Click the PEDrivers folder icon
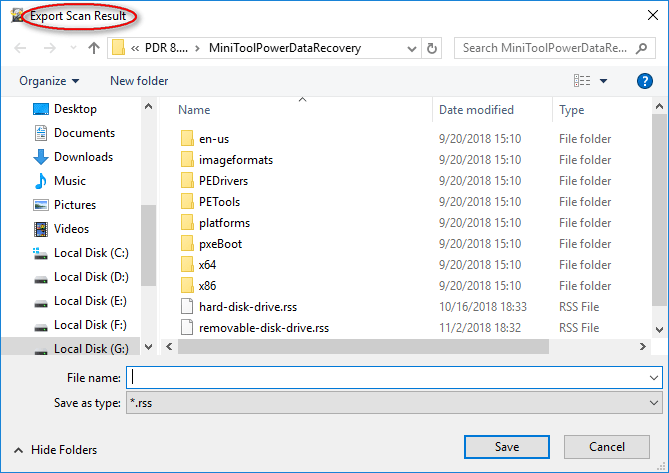 [x=187, y=180]
